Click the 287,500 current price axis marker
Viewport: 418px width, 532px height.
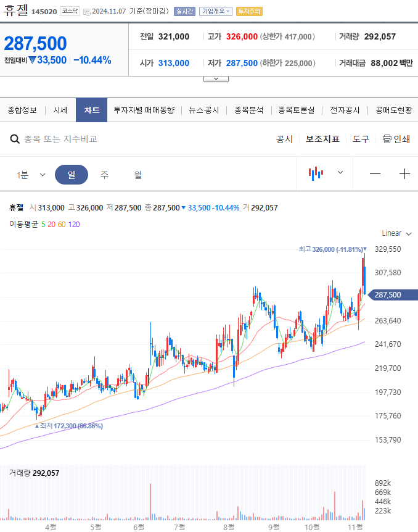[393, 295]
